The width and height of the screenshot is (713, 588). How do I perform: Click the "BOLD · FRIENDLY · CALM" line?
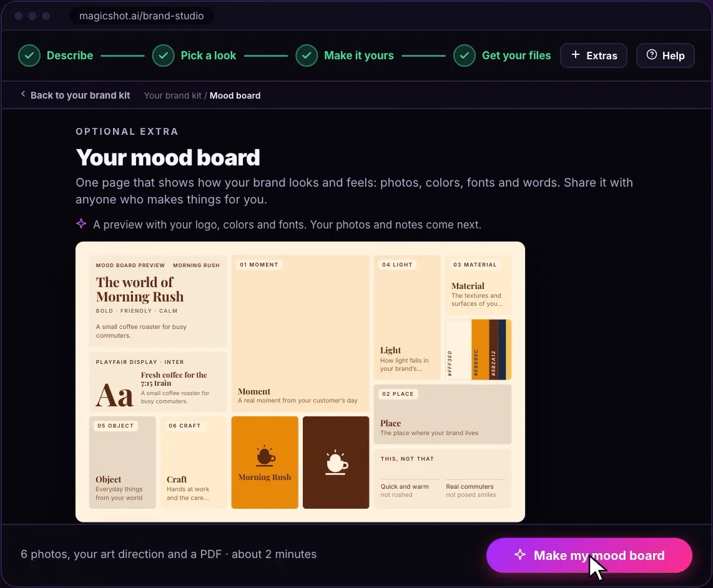tap(136, 311)
